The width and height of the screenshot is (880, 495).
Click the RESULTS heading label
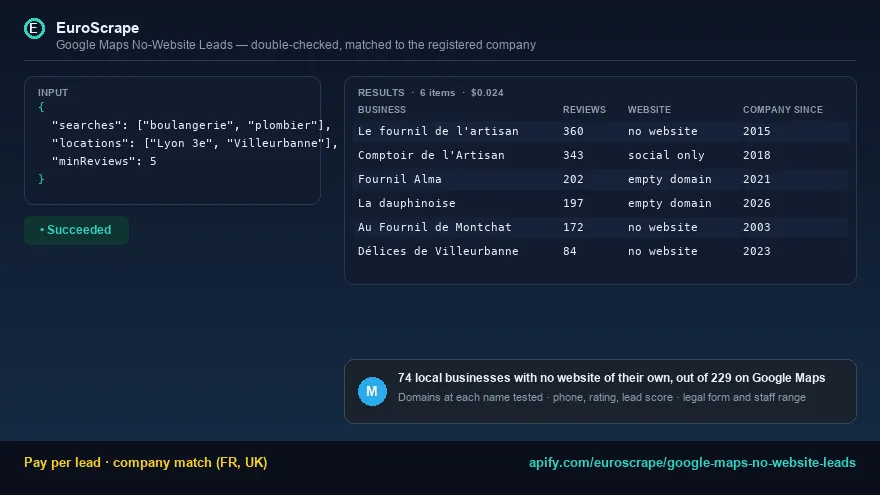tap(381, 93)
